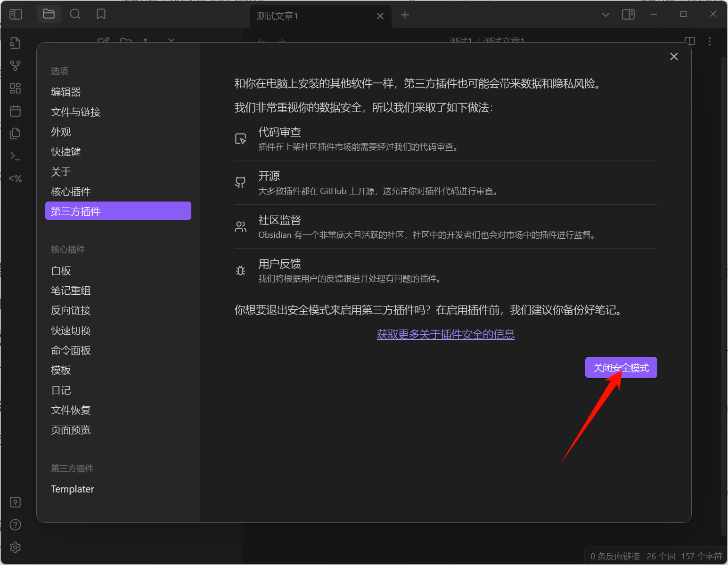
Task: Open canvas icon in the ribbon
Action: click(15, 88)
